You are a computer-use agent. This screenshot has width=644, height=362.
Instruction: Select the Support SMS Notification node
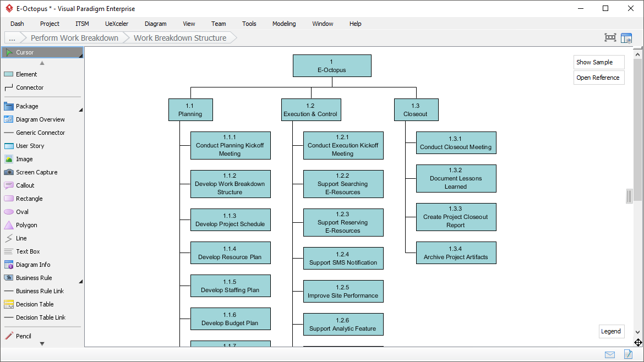(x=343, y=258)
